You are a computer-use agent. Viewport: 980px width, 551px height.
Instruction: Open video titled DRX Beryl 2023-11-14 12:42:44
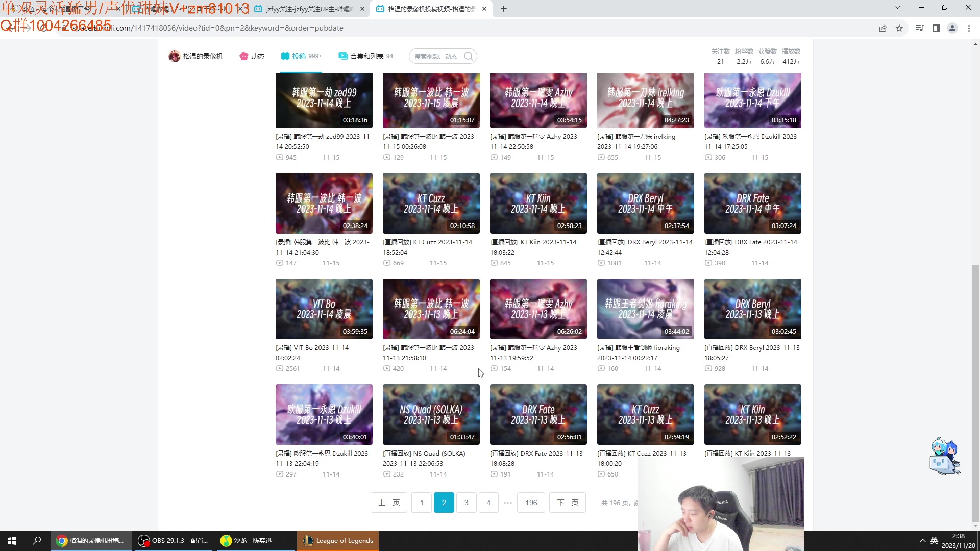pos(645,247)
